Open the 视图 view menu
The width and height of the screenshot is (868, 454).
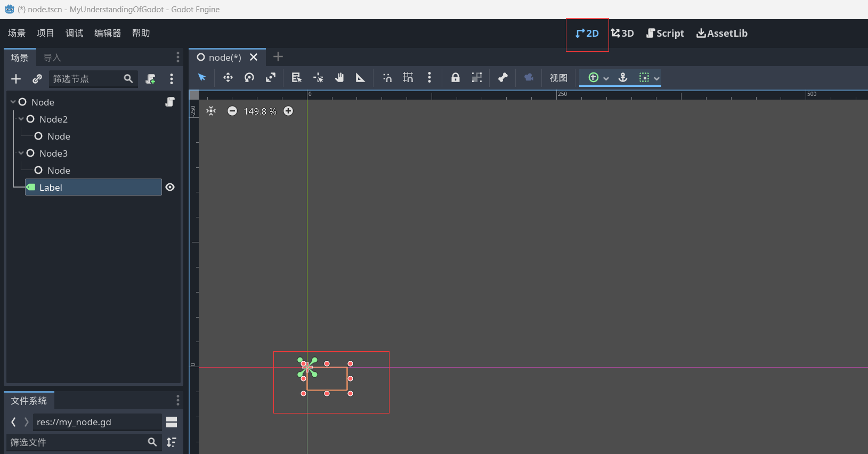(558, 78)
